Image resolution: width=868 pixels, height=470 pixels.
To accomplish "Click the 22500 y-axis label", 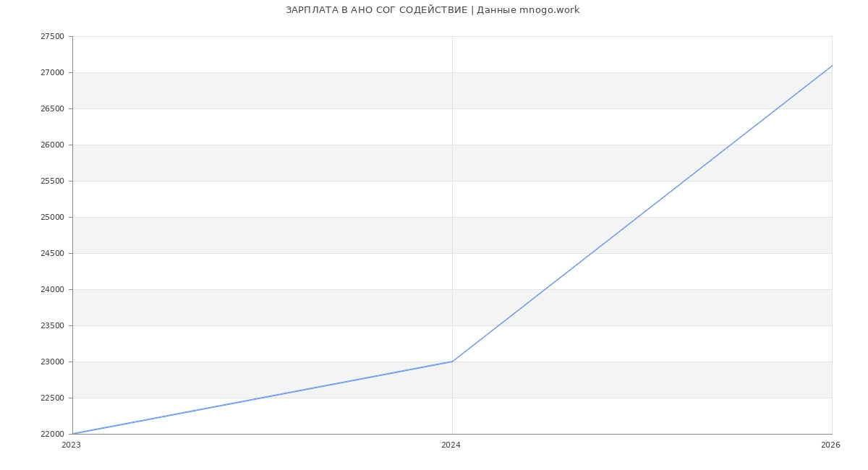I will (52, 398).
